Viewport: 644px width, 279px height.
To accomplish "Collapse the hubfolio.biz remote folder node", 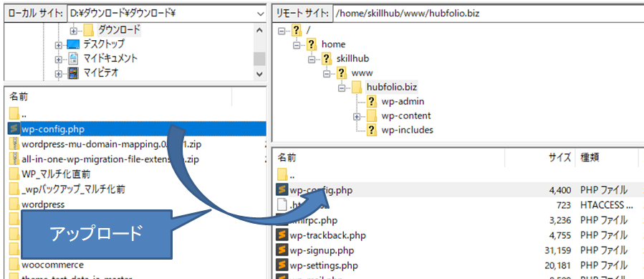I will click(x=341, y=88).
